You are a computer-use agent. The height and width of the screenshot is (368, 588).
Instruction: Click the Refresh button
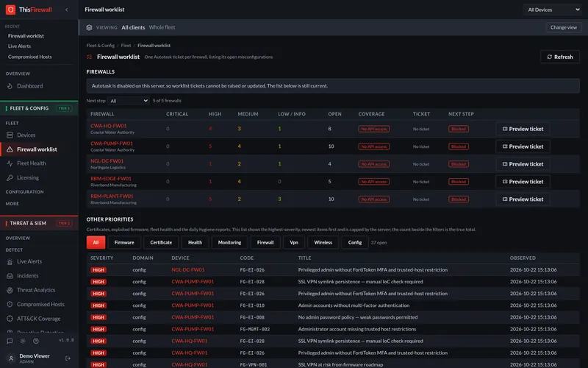pyautogui.click(x=560, y=57)
